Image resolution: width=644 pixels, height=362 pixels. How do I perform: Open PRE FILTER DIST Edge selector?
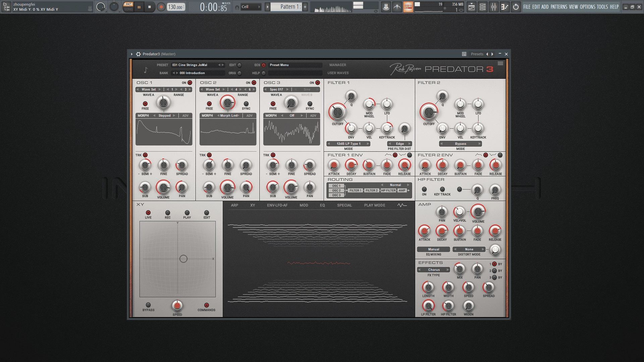pos(400,144)
